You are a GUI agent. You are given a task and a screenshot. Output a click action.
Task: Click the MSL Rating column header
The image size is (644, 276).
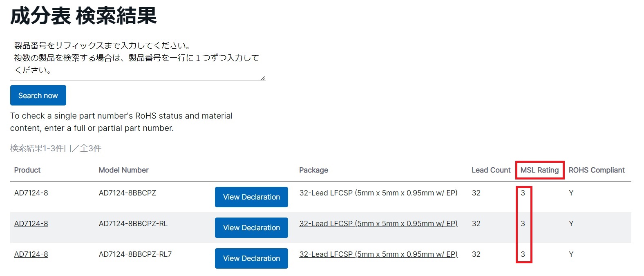tap(539, 170)
